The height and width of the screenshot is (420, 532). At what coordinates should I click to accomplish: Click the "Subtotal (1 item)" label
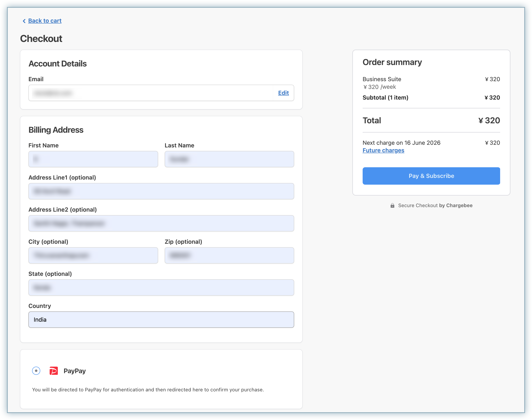(385, 98)
